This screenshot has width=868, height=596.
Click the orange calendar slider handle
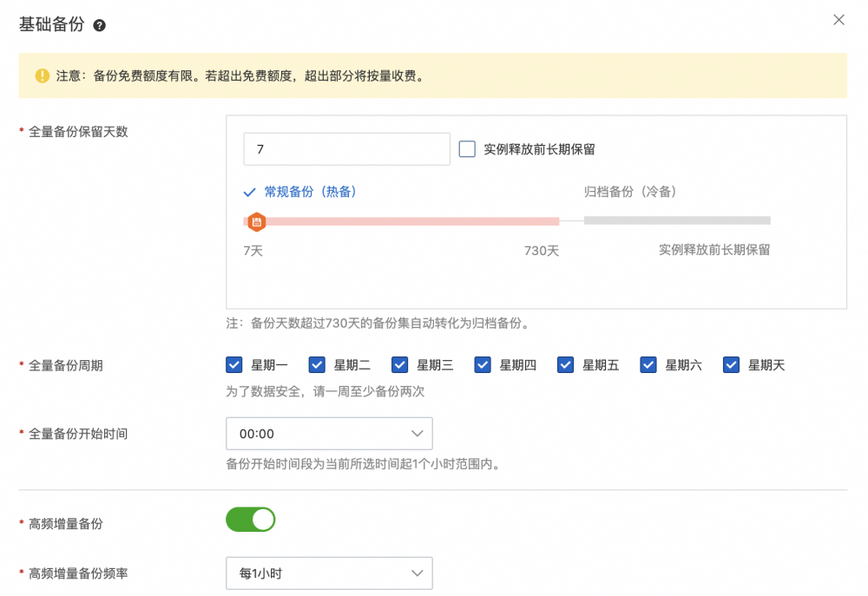(x=256, y=222)
